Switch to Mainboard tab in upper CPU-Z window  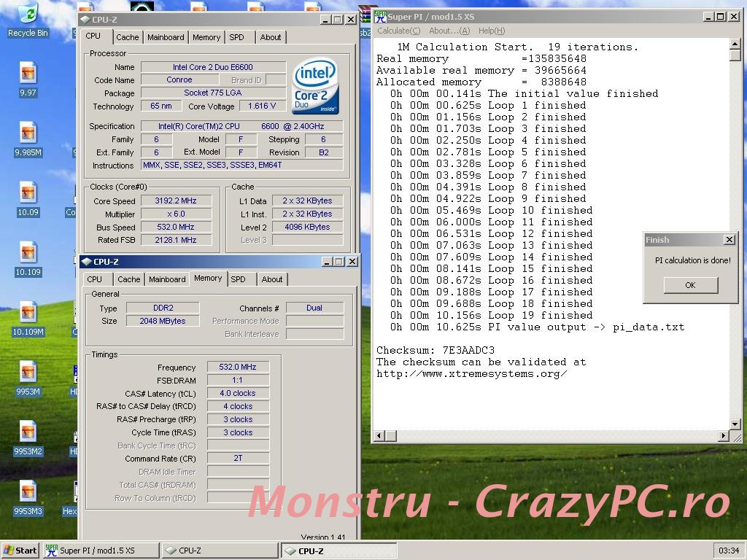pyautogui.click(x=166, y=37)
